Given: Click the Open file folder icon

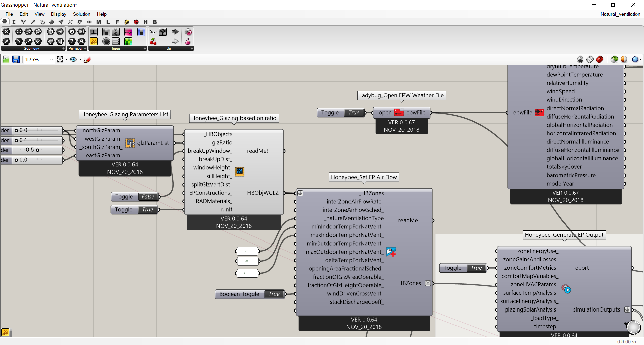Looking at the screenshot, I should [x=6, y=59].
